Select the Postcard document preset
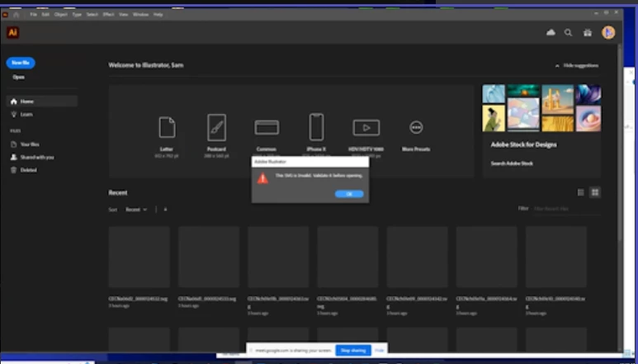 coord(216,135)
